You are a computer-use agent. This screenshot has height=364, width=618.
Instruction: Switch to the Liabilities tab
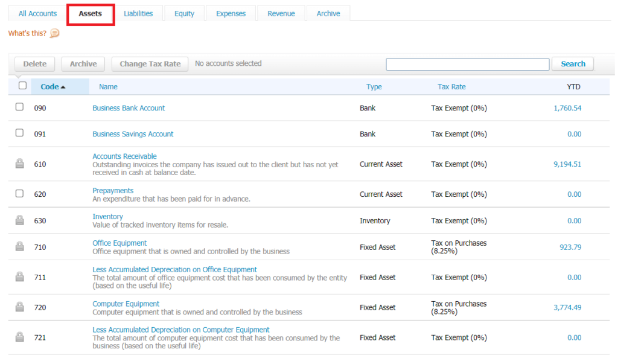pyautogui.click(x=138, y=13)
